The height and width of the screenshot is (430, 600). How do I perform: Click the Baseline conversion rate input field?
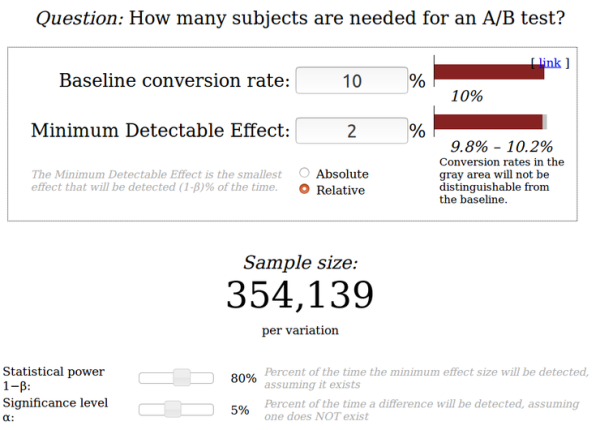coord(351,81)
